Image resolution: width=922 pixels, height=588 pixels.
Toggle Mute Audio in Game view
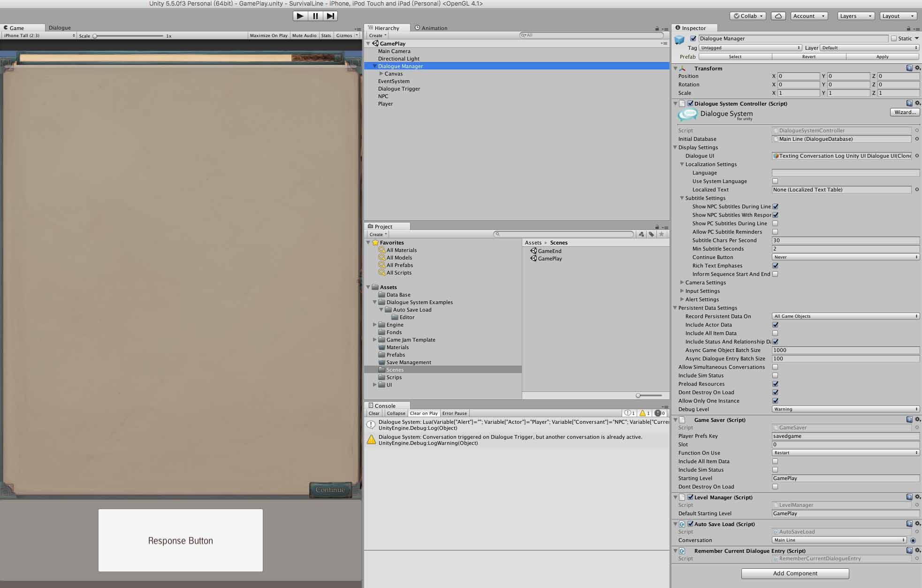click(x=304, y=36)
